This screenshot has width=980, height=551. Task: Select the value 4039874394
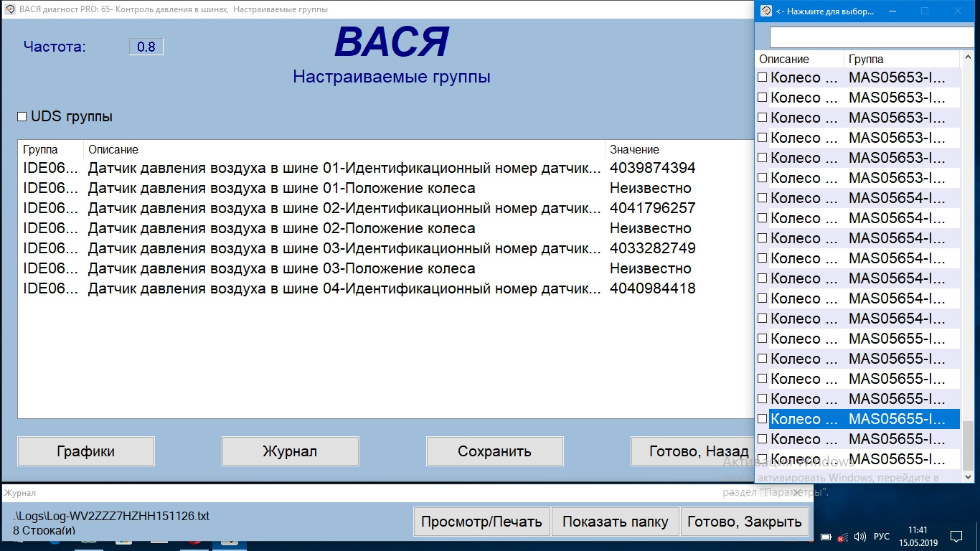653,168
